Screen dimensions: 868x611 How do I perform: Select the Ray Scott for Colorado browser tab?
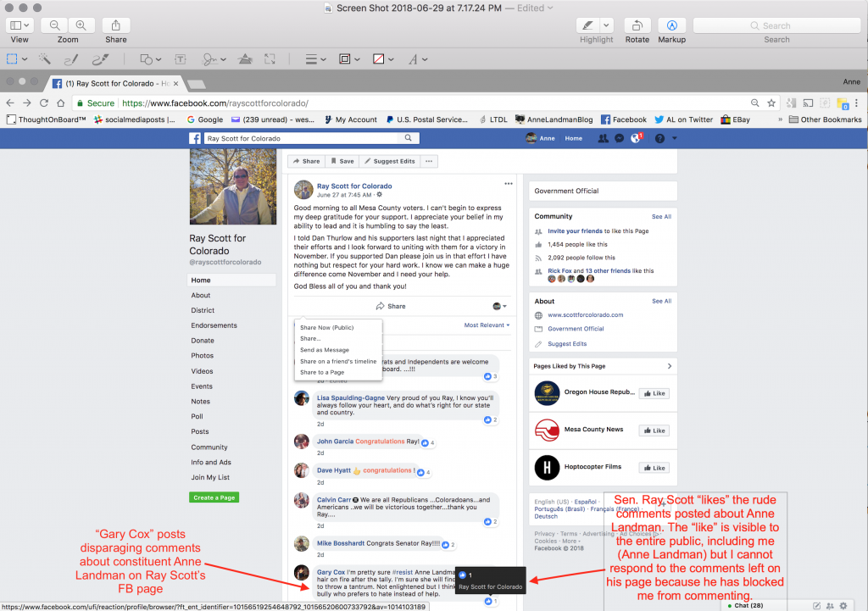(115, 84)
